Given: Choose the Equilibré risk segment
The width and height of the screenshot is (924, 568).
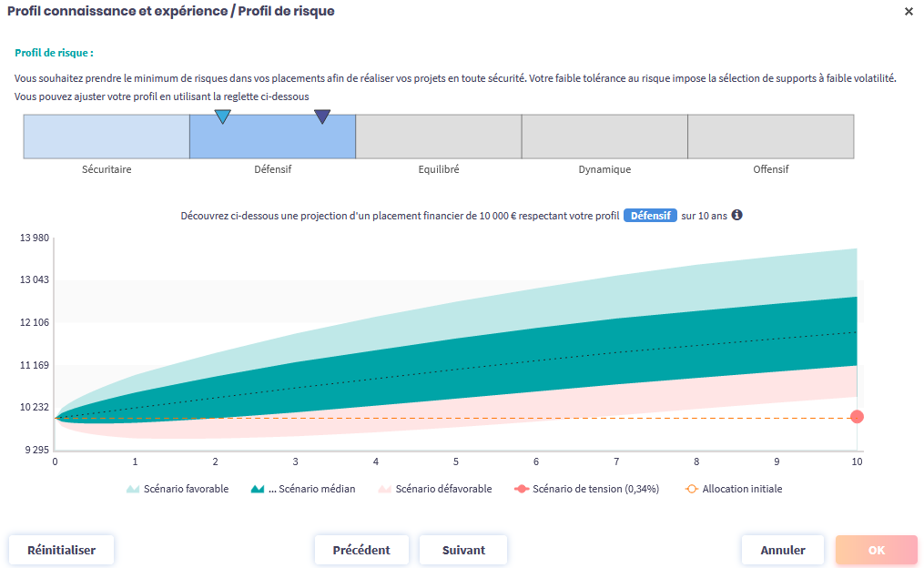Looking at the screenshot, I should pyautogui.click(x=438, y=137).
